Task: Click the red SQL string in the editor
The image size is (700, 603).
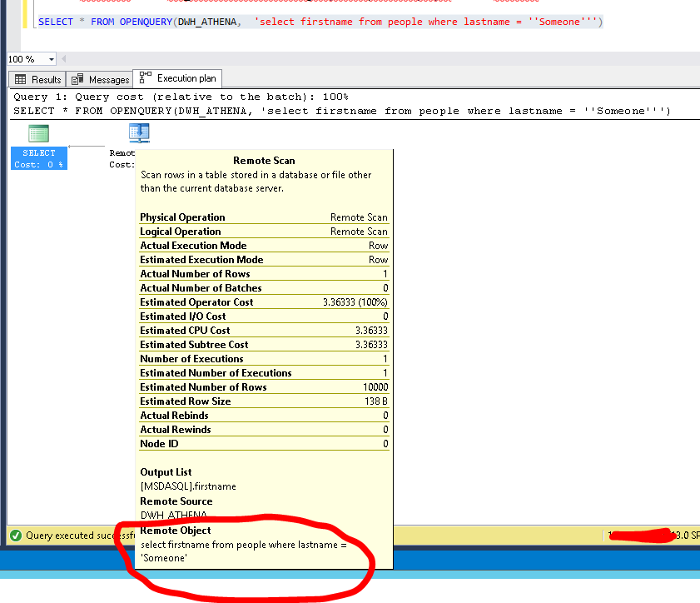Action: pyautogui.click(x=426, y=22)
